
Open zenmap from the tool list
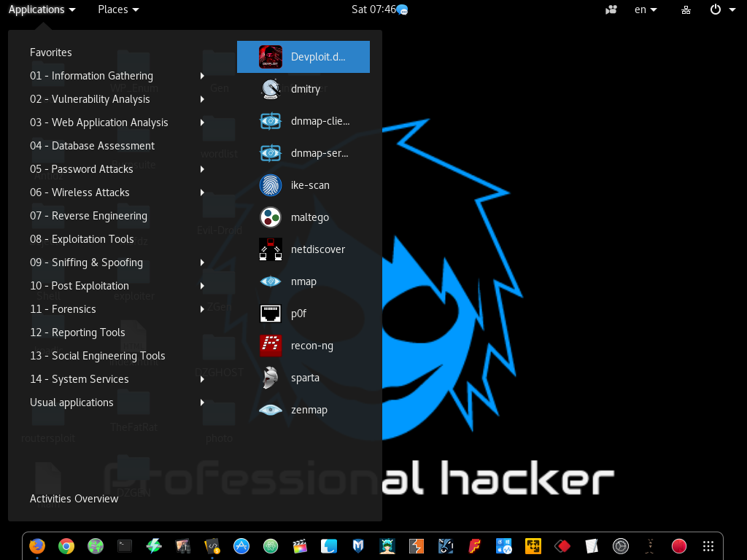[x=303, y=410]
